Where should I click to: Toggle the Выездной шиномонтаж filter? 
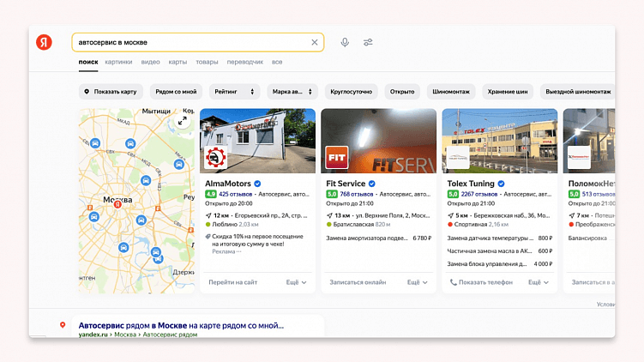[578, 92]
